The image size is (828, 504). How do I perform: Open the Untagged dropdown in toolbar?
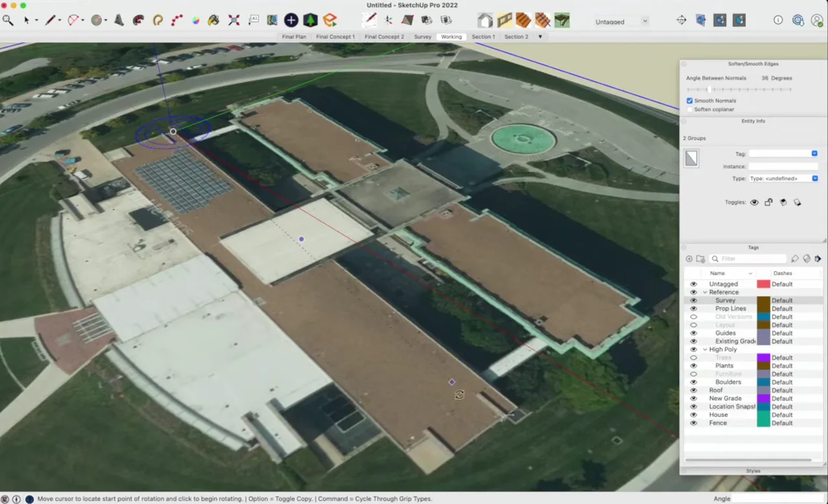click(621, 21)
